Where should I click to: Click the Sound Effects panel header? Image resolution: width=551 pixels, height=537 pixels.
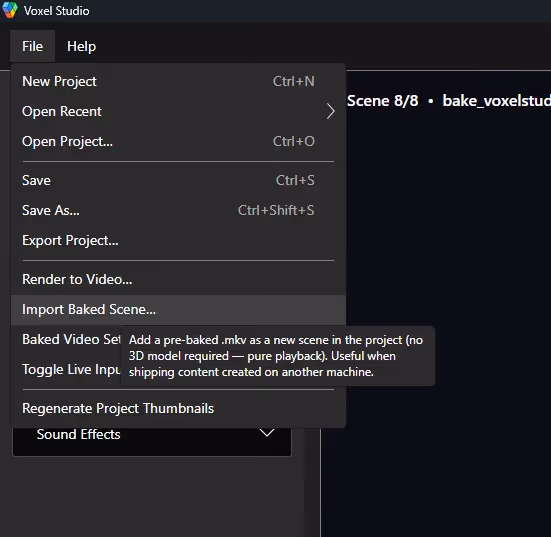click(152, 441)
